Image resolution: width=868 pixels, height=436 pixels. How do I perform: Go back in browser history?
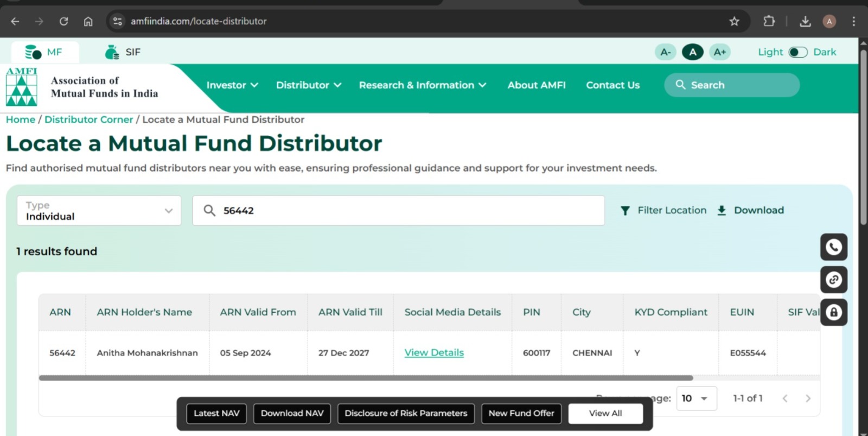(x=15, y=21)
